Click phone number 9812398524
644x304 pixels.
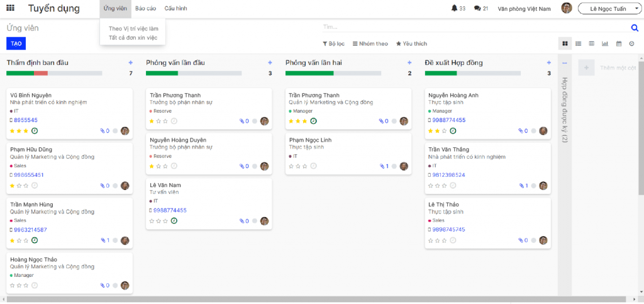(x=448, y=174)
